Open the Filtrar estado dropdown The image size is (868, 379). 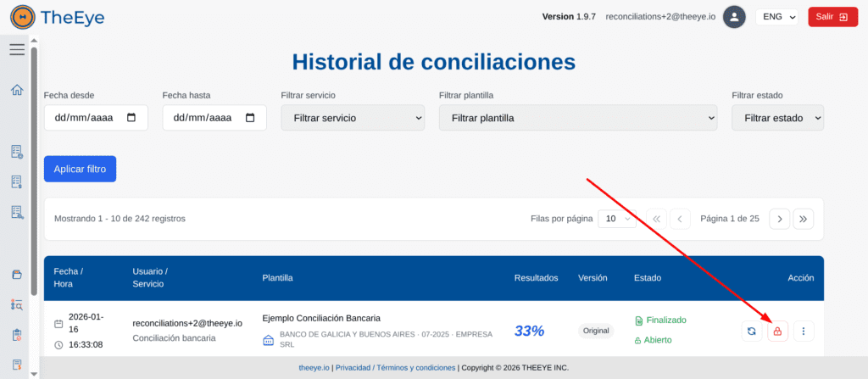777,118
